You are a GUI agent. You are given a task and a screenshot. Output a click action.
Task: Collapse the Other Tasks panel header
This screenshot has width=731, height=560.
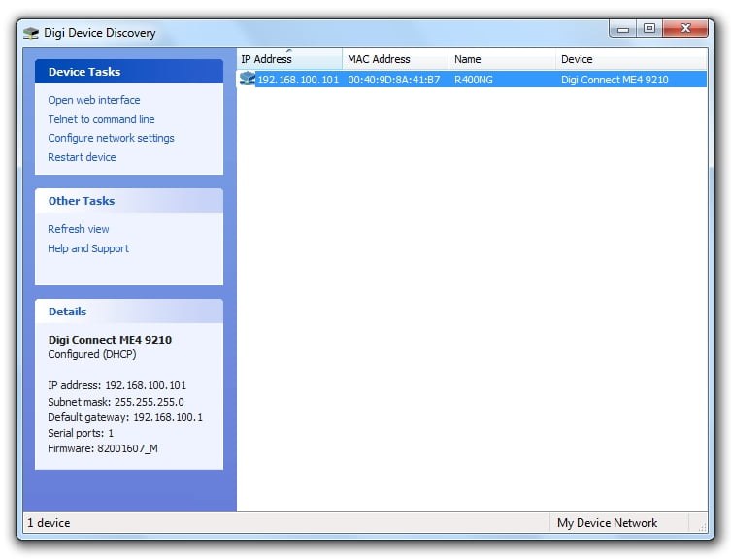click(129, 201)
